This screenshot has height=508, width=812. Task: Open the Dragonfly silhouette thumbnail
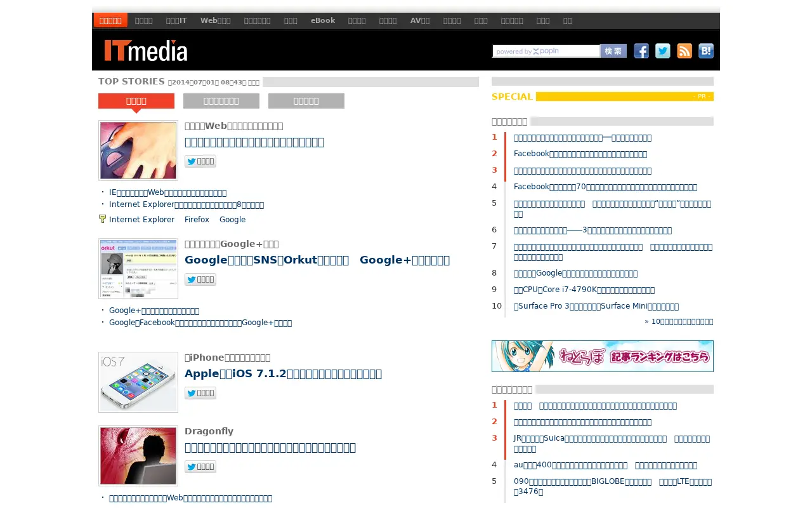[x=138, y=456]
